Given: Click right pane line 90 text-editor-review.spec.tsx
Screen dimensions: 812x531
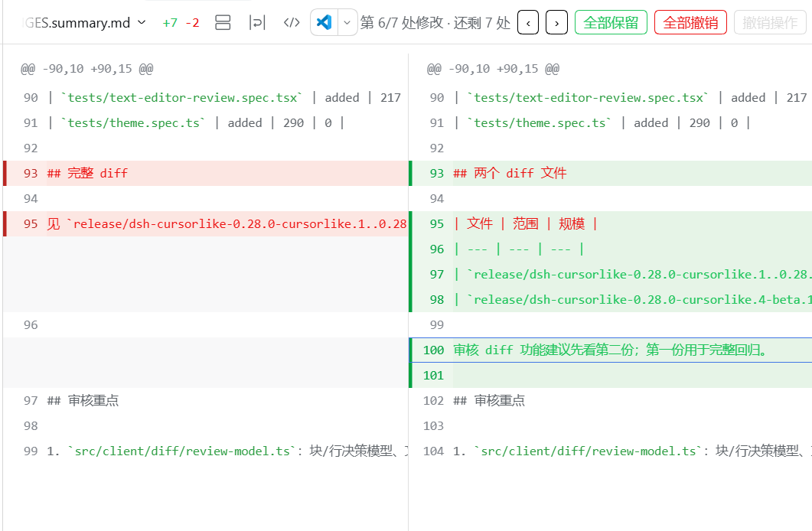Looking at the screenshot, I should (611, 98).
